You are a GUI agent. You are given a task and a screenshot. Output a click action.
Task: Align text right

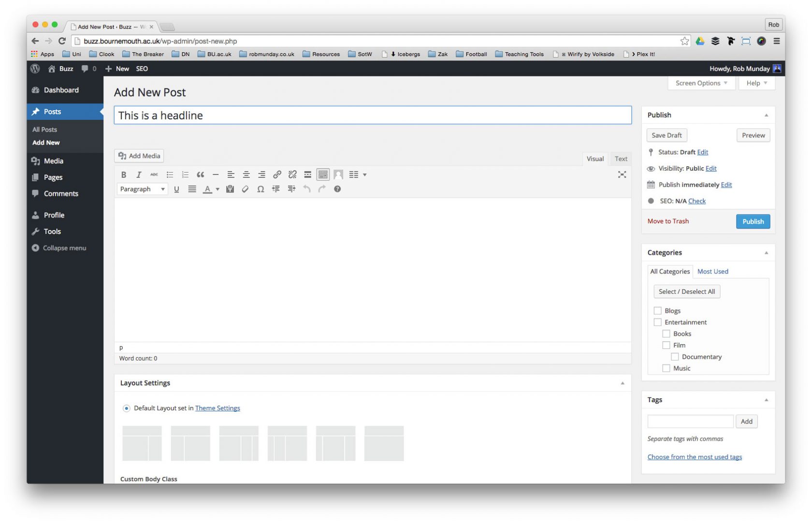point(261,174)
